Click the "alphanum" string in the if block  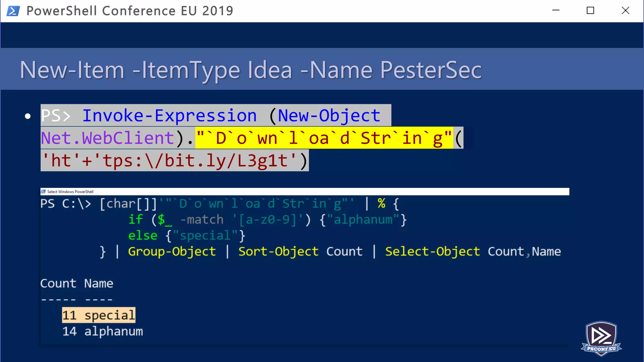coord(363,220)
